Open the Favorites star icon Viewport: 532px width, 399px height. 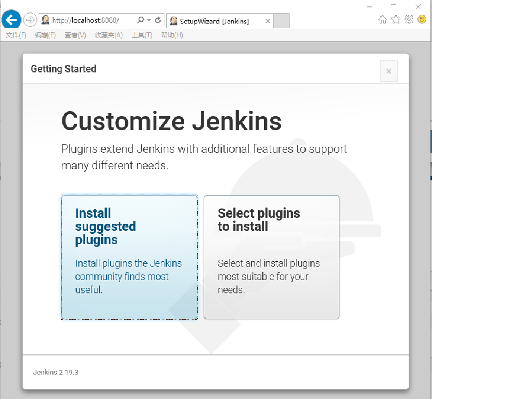(x=396, y=20)
